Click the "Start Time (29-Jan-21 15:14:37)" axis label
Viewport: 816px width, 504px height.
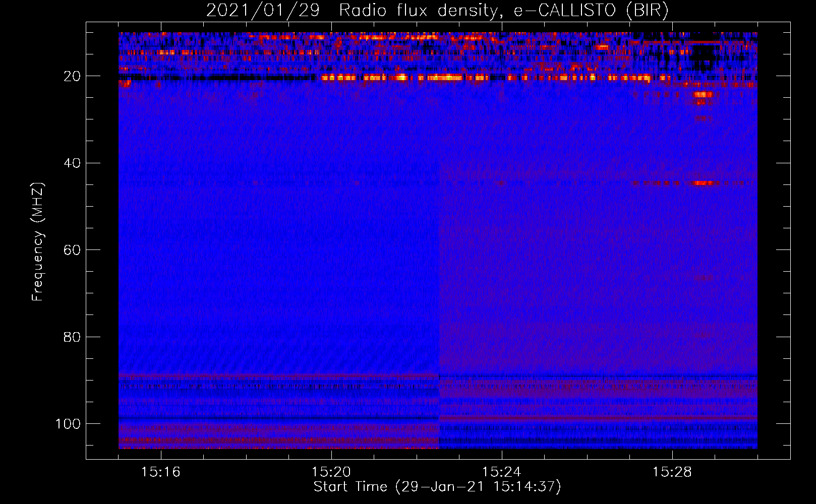[x=437, y=487]
